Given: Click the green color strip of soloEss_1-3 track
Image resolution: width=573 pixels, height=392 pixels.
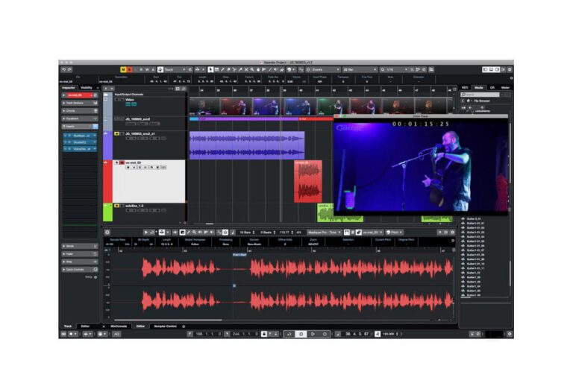Looking at the screenshot, I should (107, 212).
